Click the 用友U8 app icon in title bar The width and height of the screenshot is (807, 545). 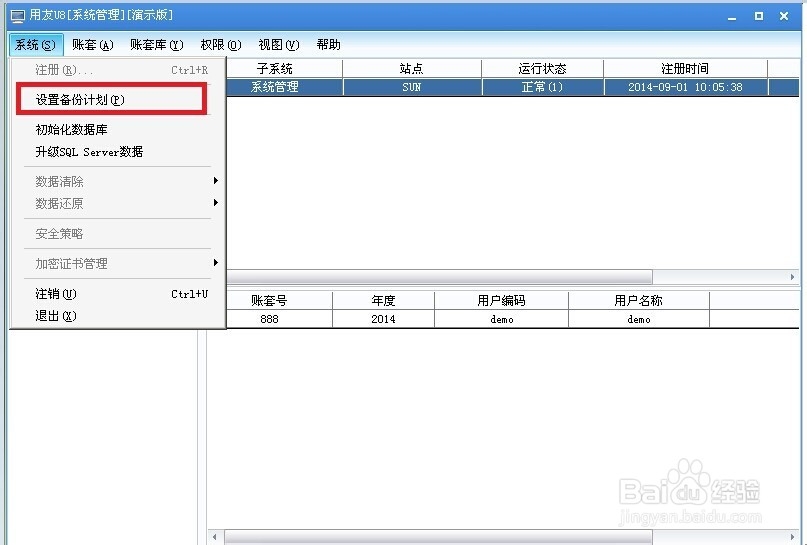coord(17,16)
